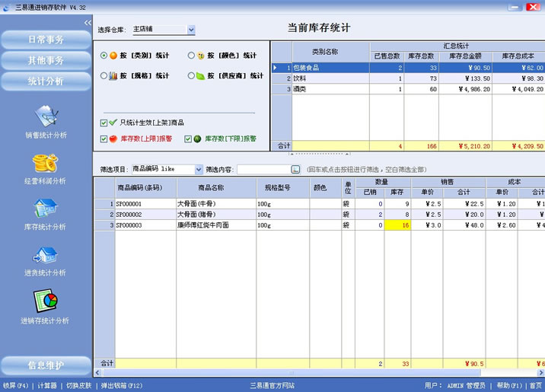Screen dimensions: 545x392
Task: Open the 库存统计分析 inventory icon
Action: coord(46,208)
